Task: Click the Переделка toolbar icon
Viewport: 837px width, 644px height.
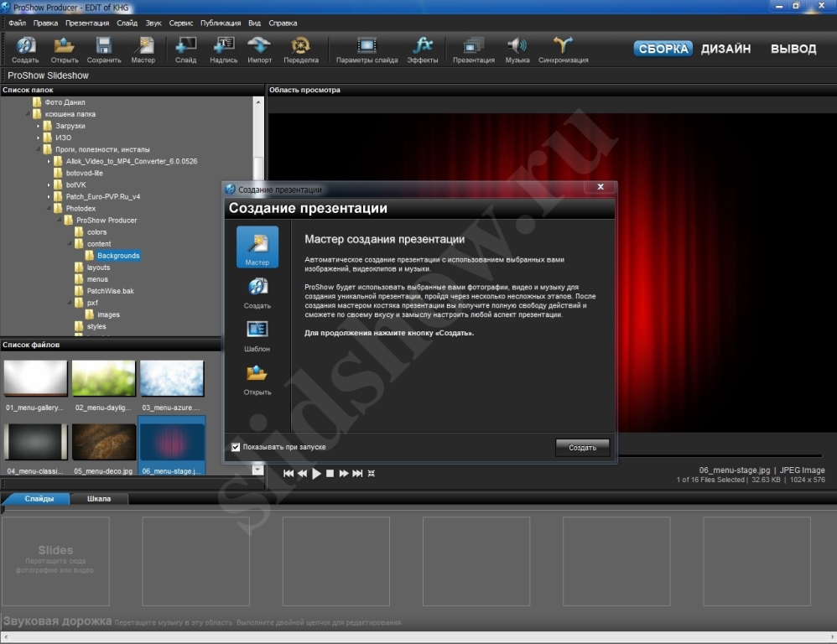Action: [x=301, y=50]
